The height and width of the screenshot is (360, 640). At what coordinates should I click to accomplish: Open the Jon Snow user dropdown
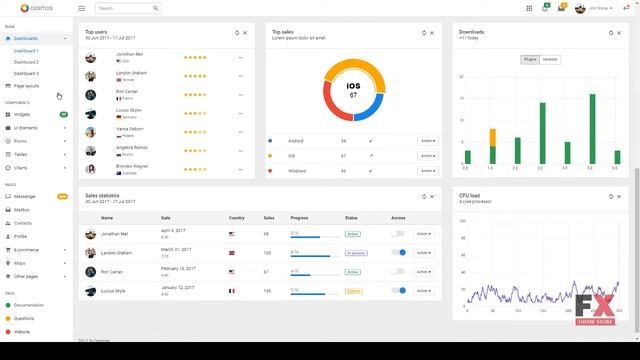(x=594, y=8)
